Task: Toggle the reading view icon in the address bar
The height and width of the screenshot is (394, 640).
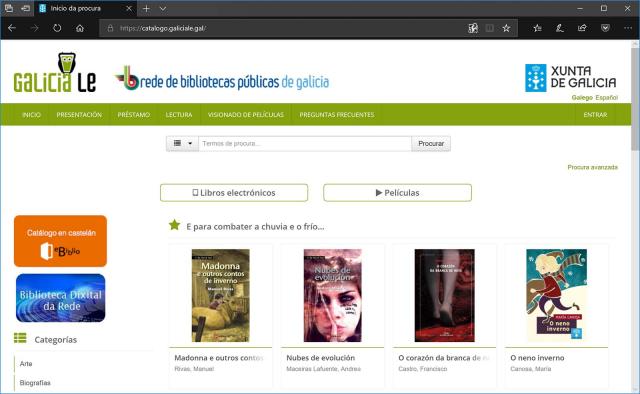Action: (490, 28)
